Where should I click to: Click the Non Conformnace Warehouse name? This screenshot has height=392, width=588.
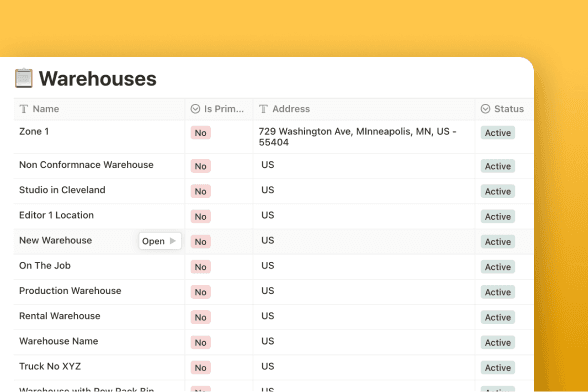[86, 165]
